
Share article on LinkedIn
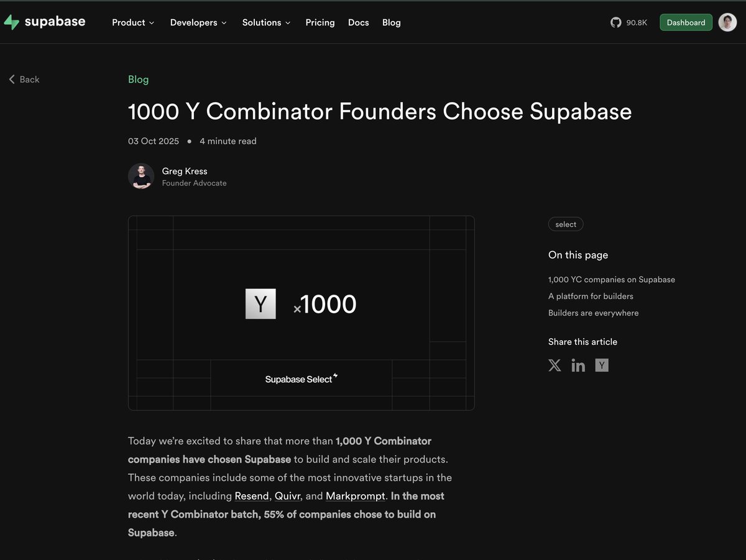578,365
